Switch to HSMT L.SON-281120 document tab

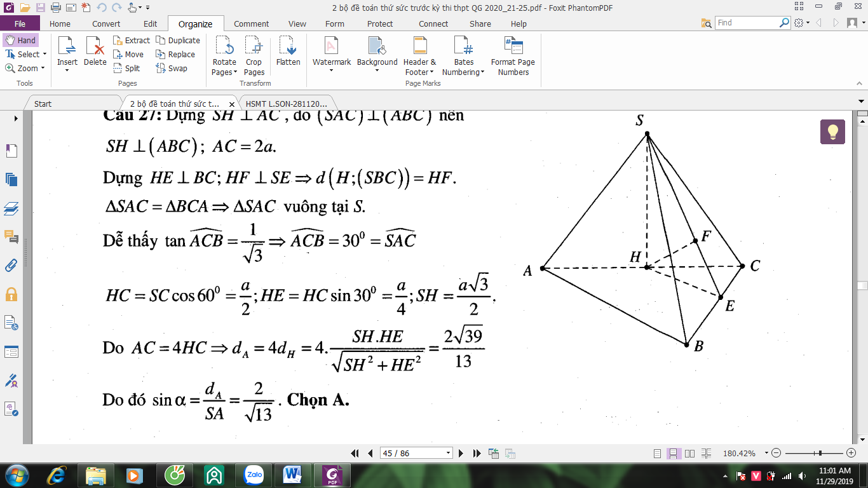point(286,104)
